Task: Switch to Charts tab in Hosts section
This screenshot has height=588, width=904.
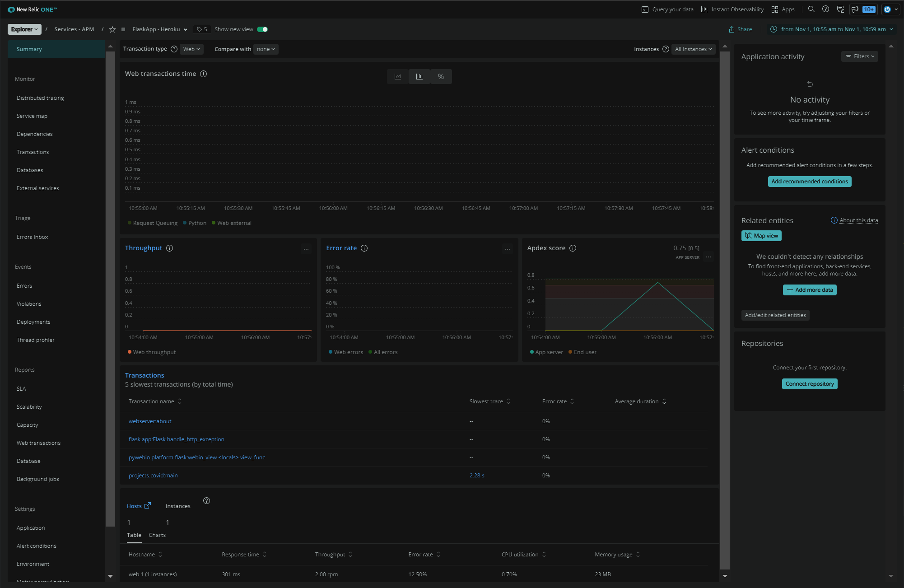Action: coord(157,535)
